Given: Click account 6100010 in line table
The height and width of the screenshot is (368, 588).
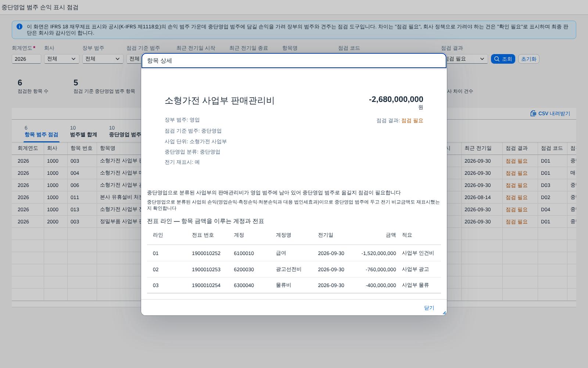Looking at the screenshot, I should tap(244, 253).
